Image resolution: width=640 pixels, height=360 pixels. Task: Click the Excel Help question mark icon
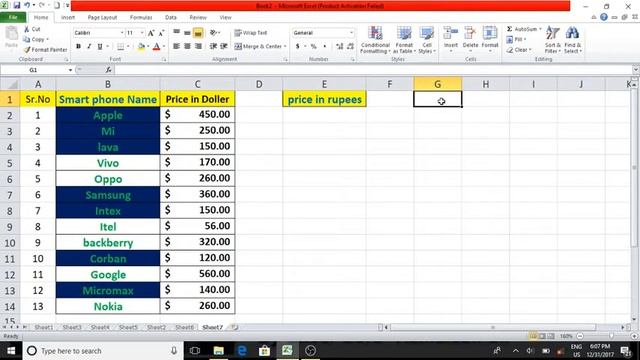(x=604, y=17)
